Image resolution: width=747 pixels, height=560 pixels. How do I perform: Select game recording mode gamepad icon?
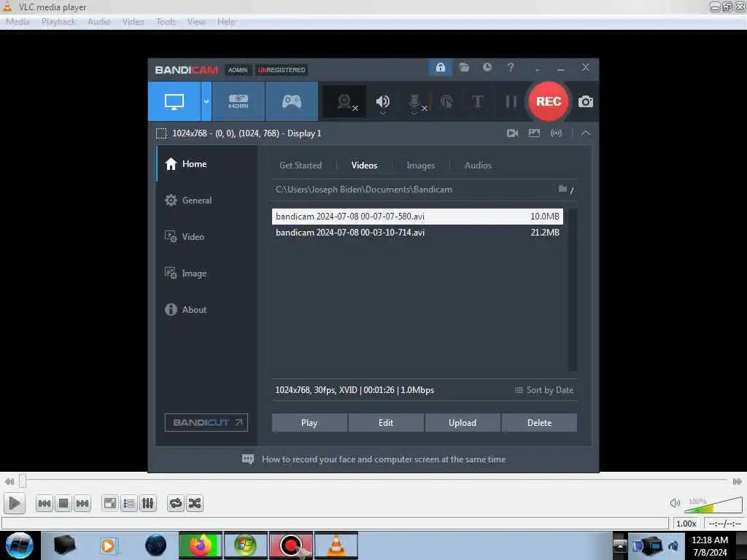click(x=292, y=101)
